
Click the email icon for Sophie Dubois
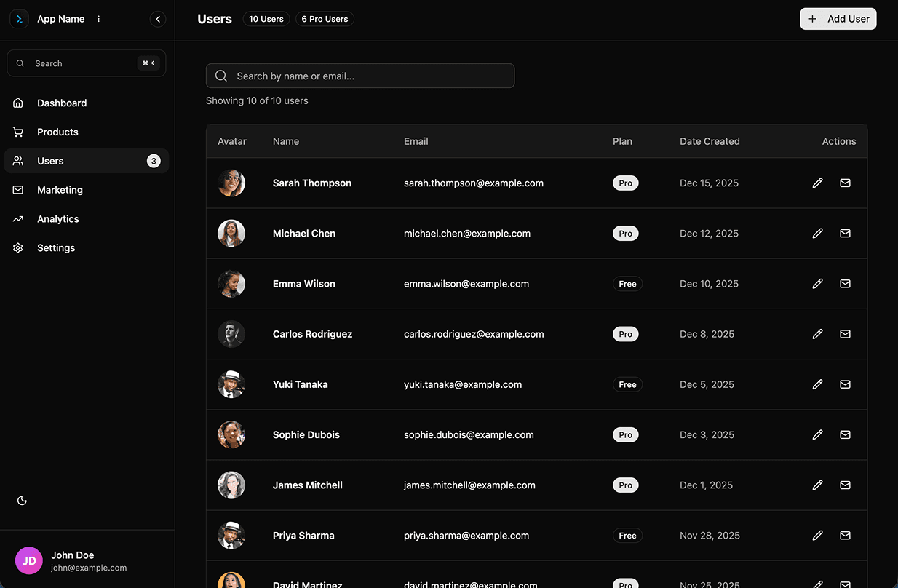tap(845, 434)
